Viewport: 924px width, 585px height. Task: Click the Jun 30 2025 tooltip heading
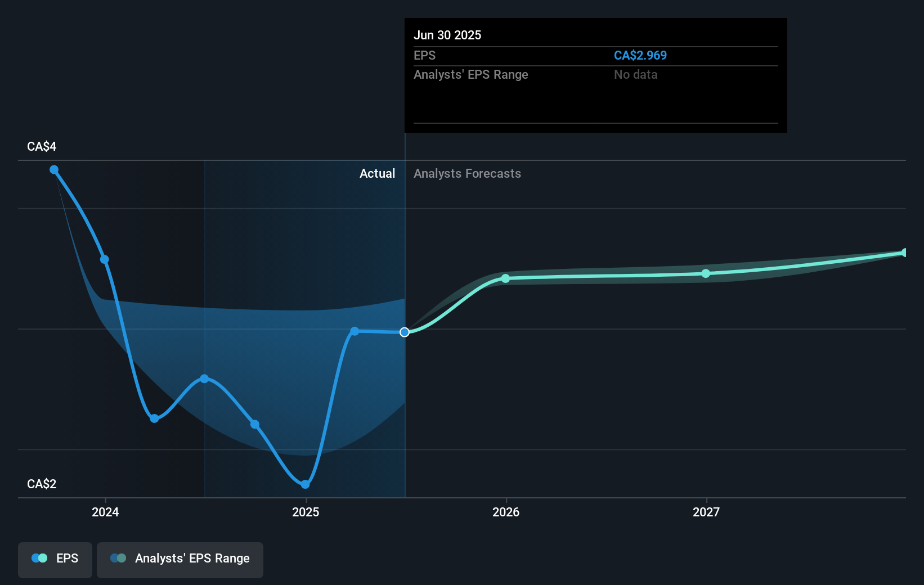(447, 35)
